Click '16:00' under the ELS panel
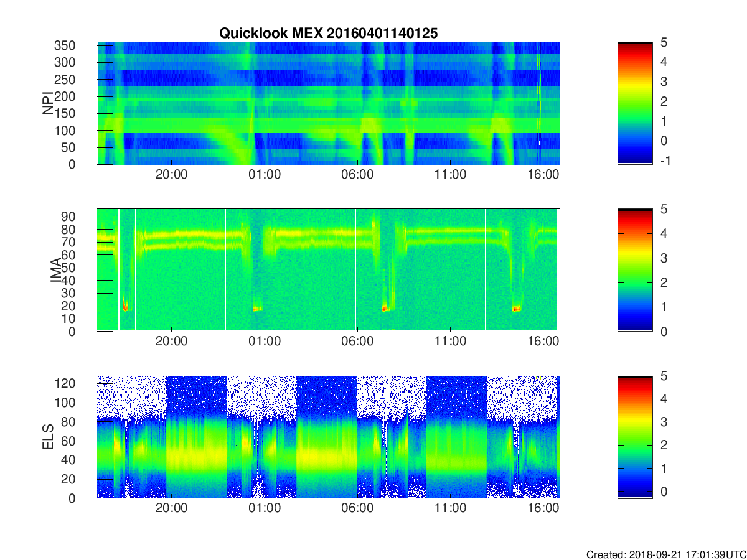The width and height of the screenshot is (747, 560). pyautogui.click(x=543, y=508)
